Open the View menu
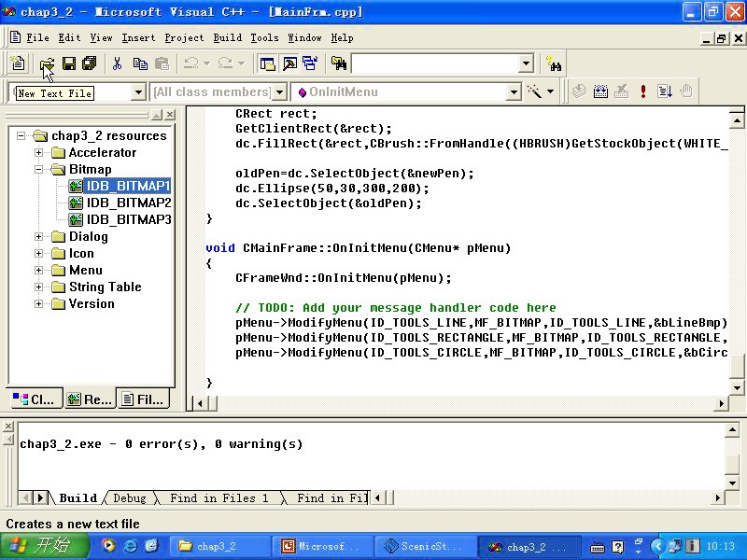 click(102, 38)
